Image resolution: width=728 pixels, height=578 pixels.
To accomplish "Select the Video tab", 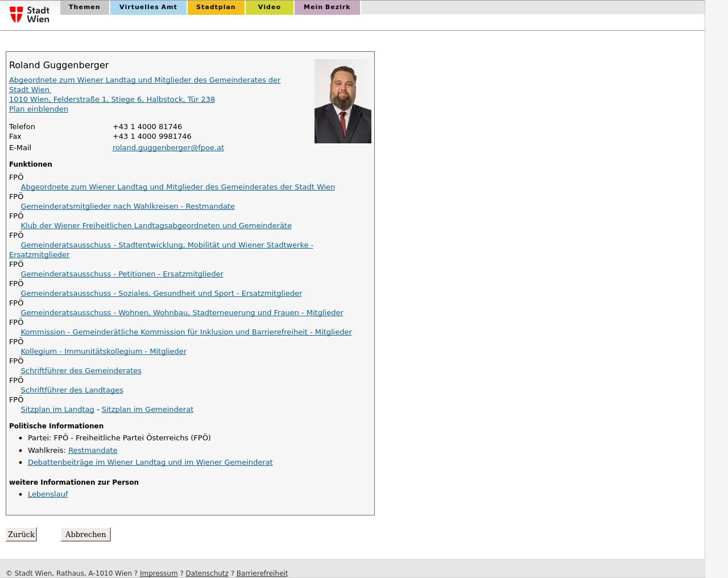I will coord(269,7).
